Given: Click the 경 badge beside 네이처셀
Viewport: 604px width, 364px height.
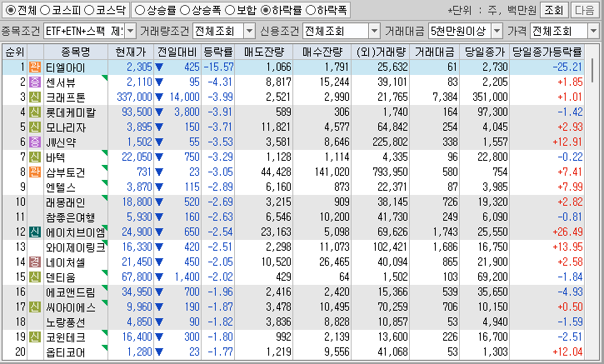Looking at the screenshot, I should 35,262.
